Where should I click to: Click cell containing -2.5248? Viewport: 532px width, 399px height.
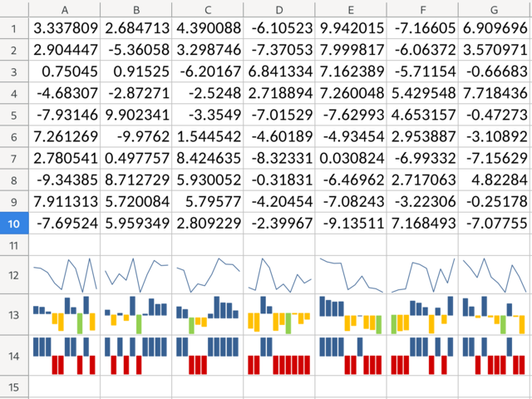[x=208, y=93]
